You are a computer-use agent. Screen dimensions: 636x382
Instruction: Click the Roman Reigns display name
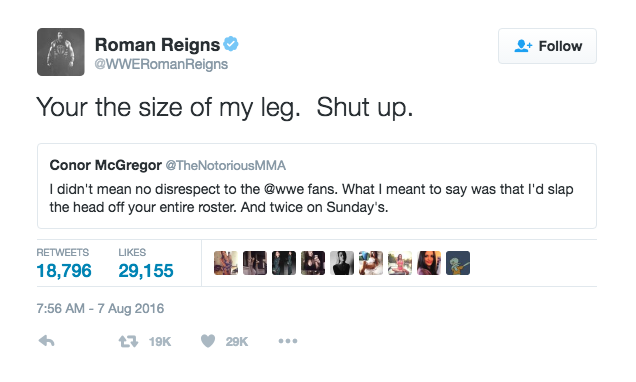pyautogui.click(x=157, y=45)
